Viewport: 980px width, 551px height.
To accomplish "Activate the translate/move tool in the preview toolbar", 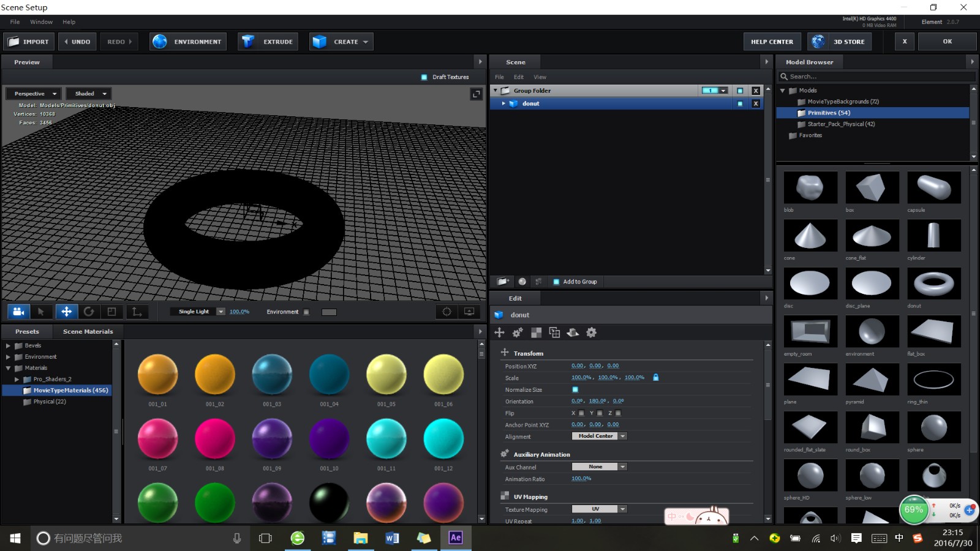I will (66, 312).
